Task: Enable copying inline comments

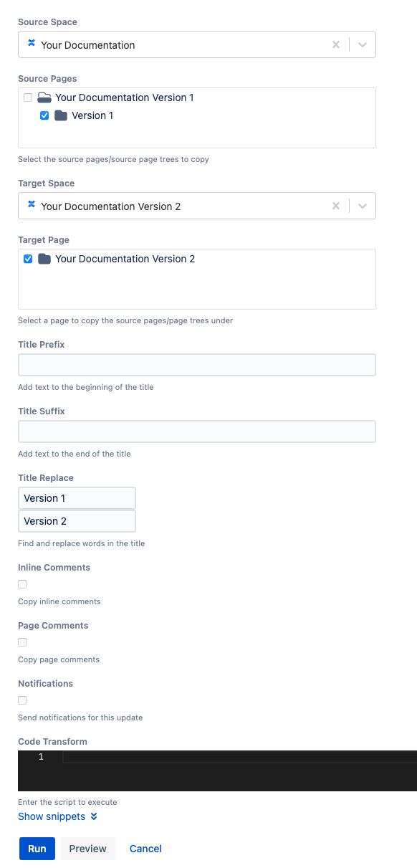Action: [x=22, y=584]
